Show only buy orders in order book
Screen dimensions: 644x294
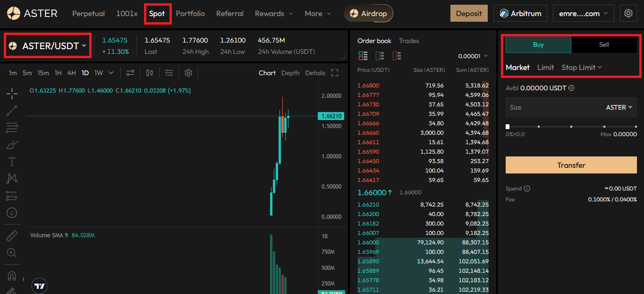pyautogui.click(x=380, y=56)
